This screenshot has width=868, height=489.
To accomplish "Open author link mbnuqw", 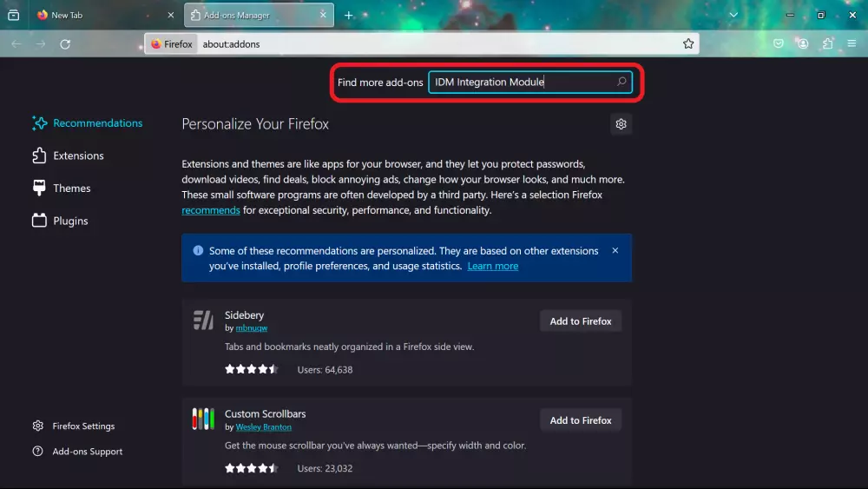I will pos(252,327).
